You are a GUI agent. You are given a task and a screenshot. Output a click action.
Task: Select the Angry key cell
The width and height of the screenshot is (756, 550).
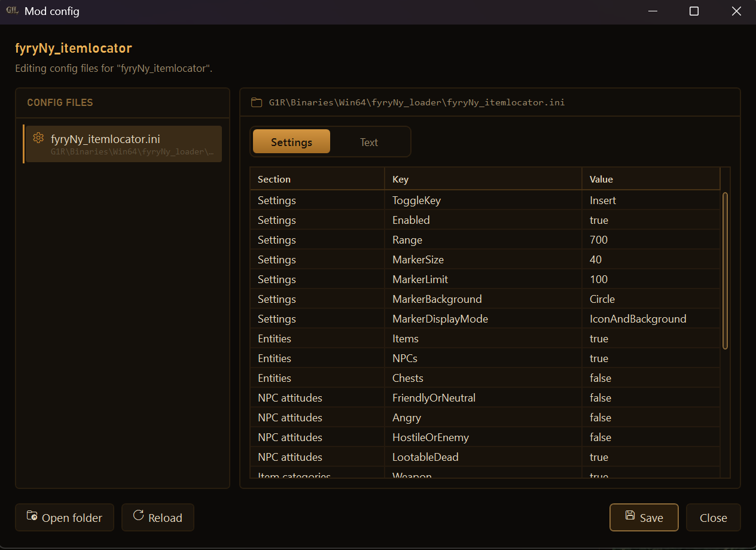coord(483,418)
